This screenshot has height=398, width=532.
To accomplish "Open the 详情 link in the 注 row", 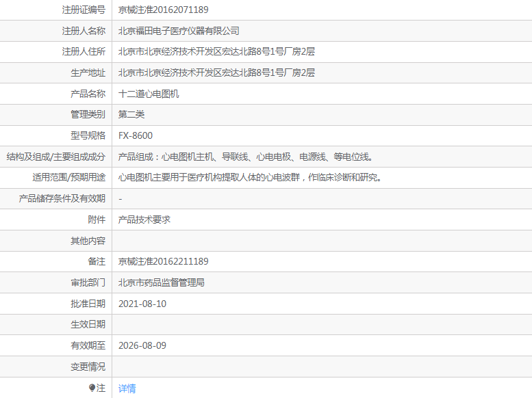I will click(x=127, y=388).
